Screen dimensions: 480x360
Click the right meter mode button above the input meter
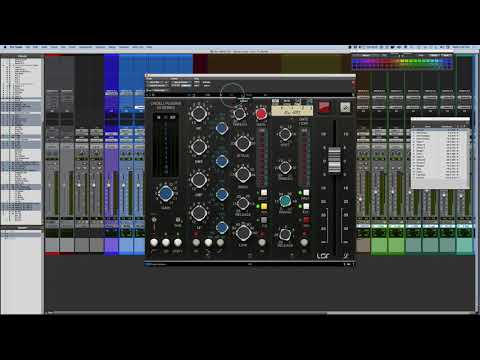point(172,117)
